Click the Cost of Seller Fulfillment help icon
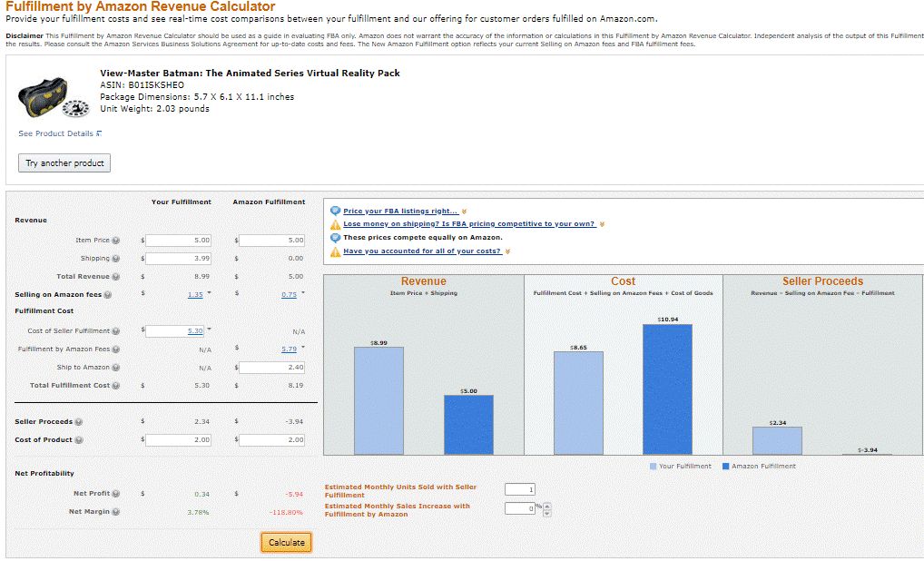Image resolution: width=924 pixels, height=561 pixels. click(x=116, y=331)
